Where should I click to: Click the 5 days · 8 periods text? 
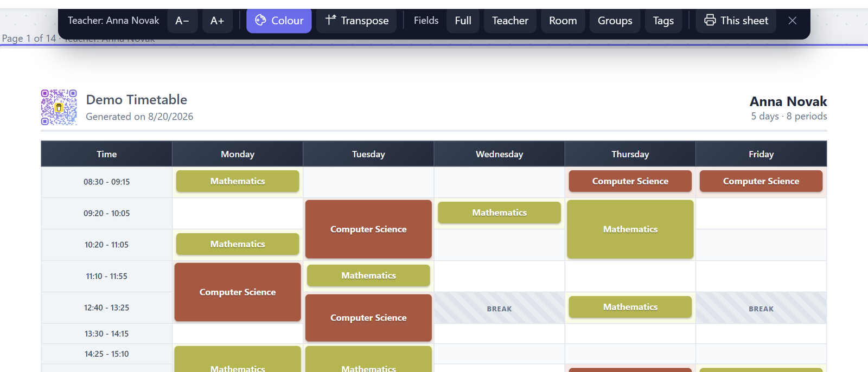click(789, 116)
